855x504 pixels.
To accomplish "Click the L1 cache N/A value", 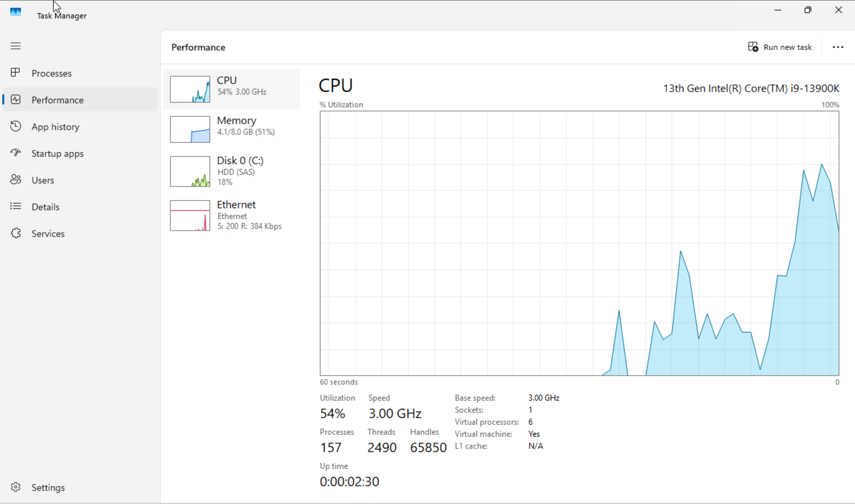I will [536, 446].
